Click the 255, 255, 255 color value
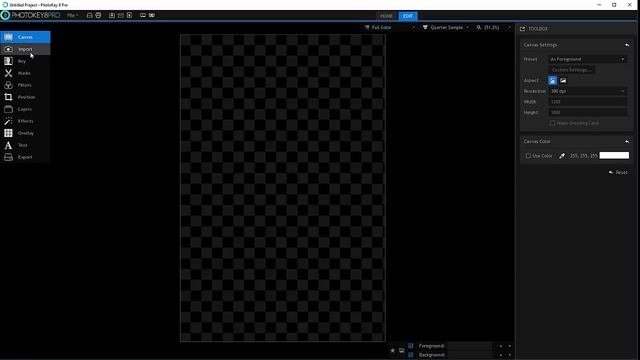The width and height of the screenshot is (640, 360). (583, 156)
